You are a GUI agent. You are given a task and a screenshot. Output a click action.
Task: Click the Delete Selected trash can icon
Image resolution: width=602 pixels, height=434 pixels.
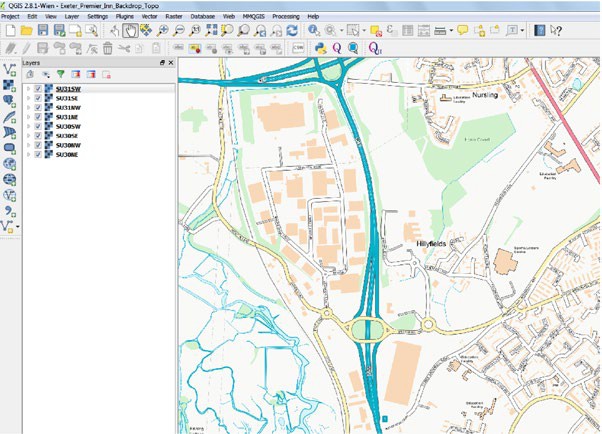(108, 48)
